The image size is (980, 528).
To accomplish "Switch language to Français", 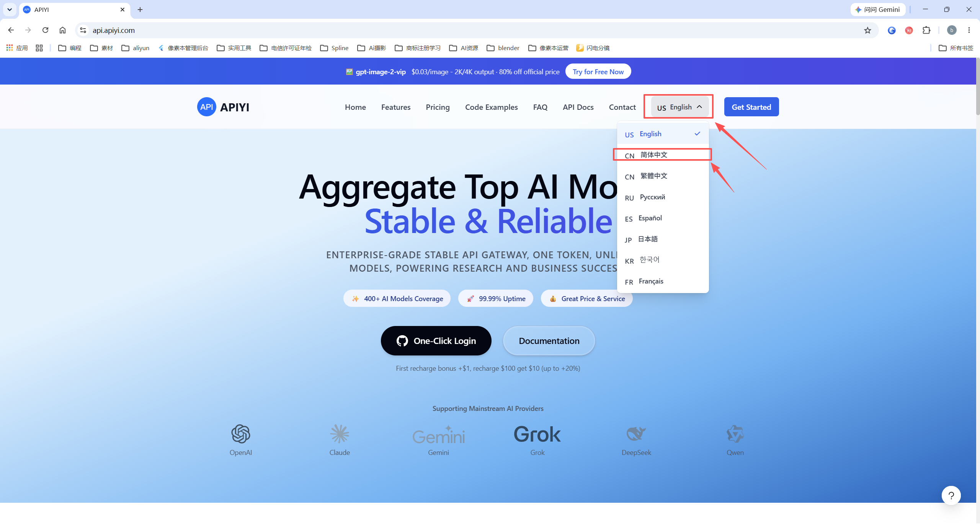I will 663,281.
